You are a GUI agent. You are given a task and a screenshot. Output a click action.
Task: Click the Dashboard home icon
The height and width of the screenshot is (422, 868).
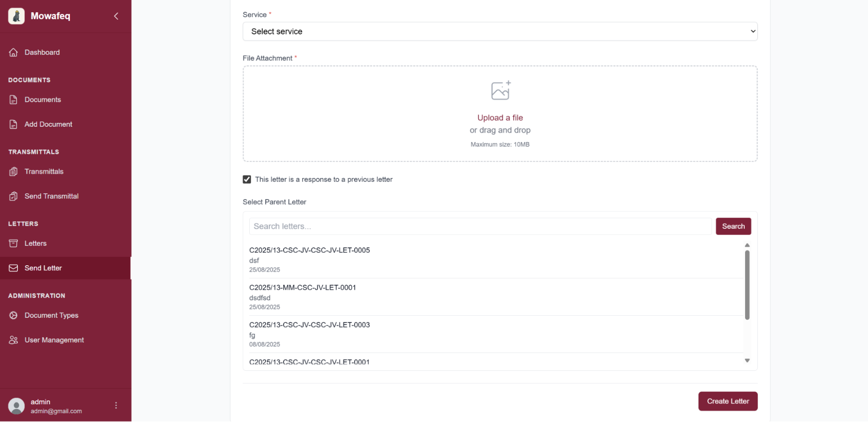[x=13, y=52]
